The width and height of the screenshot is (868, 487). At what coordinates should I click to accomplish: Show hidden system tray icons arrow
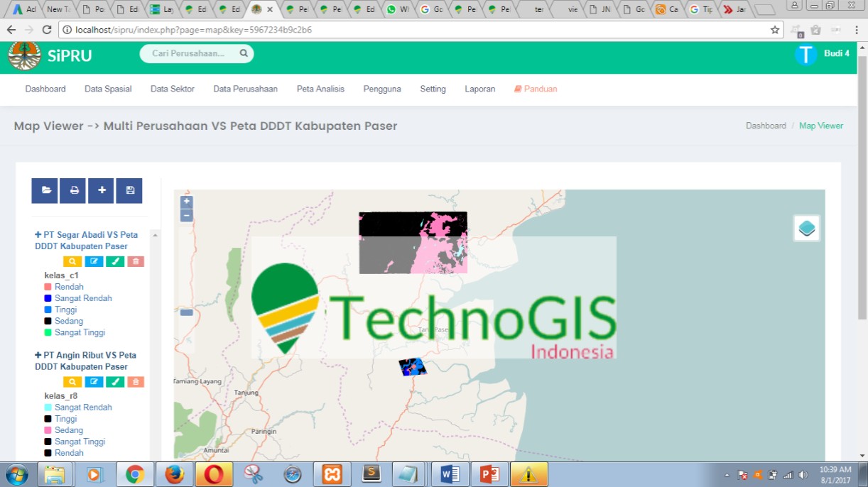coord(727,475)
